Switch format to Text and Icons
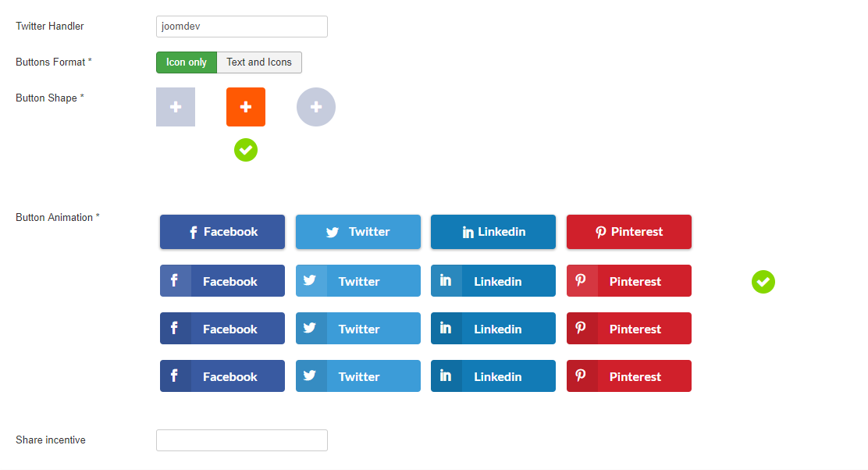This screenshot has height=470, width=868. coord(259,62)
